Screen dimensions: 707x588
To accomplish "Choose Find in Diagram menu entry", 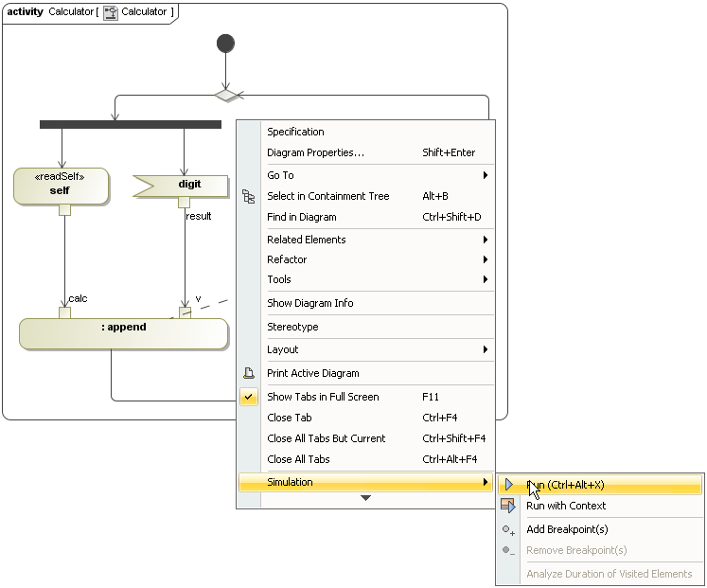I will (301, 217).
